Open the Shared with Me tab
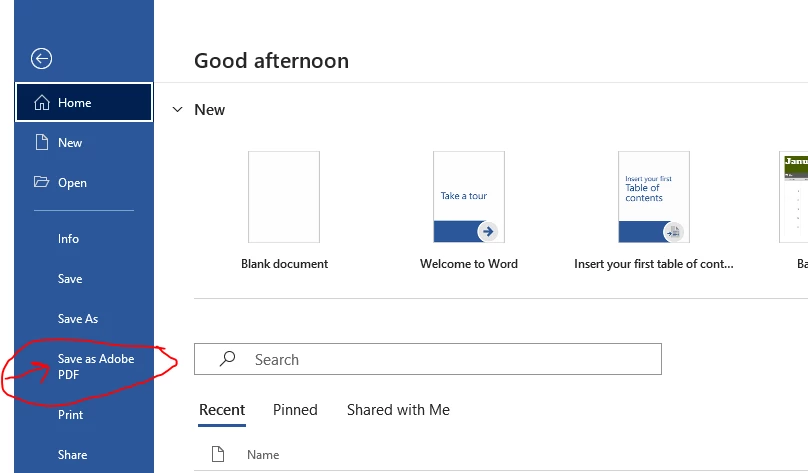 pos(398,410)
